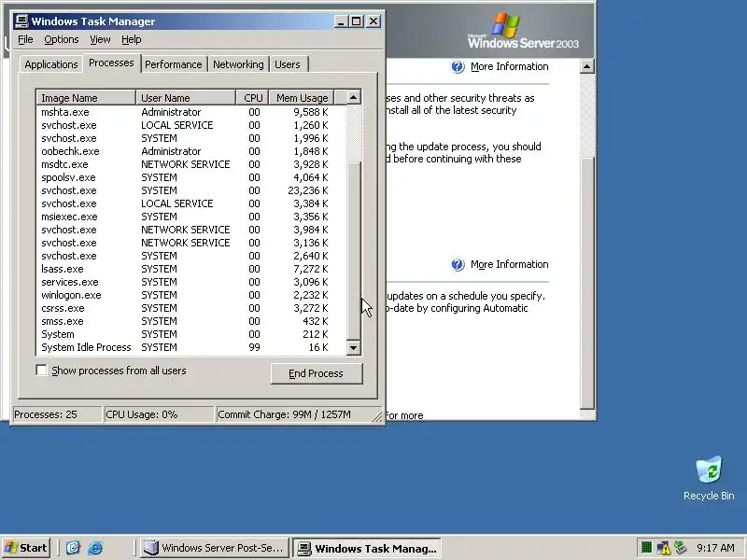Select the msdtc.exe process row

[191, 164]
